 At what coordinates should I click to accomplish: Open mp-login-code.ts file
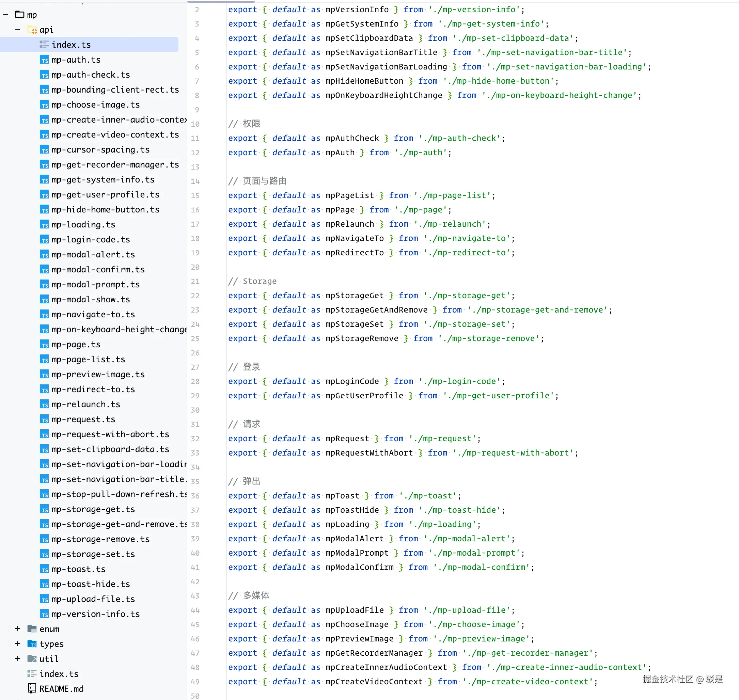[x=91, y=240]
